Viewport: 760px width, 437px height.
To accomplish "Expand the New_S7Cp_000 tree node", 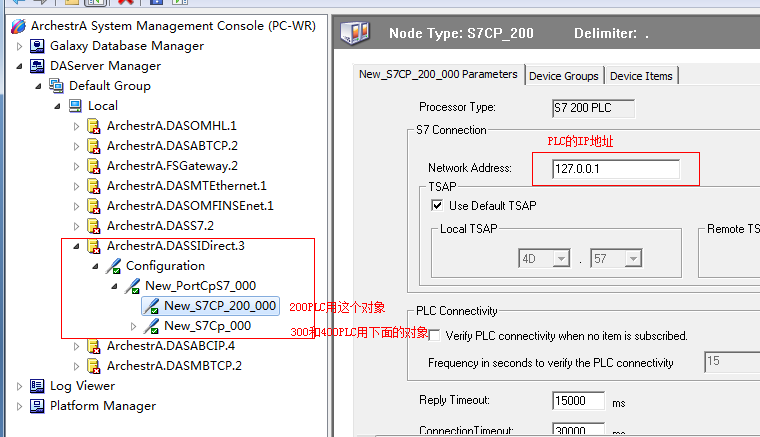I will [134, 326].
